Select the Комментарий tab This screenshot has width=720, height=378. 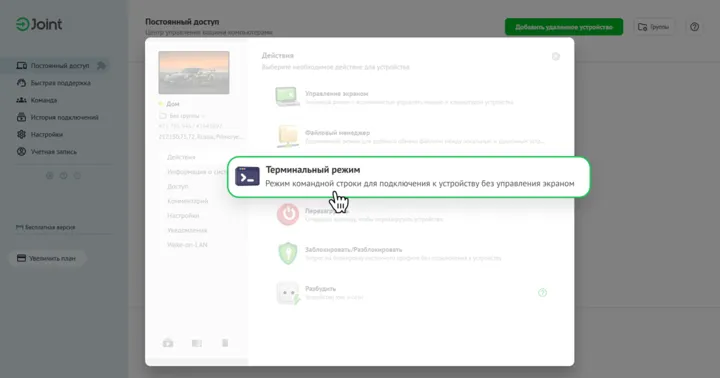tap(187, 201)
